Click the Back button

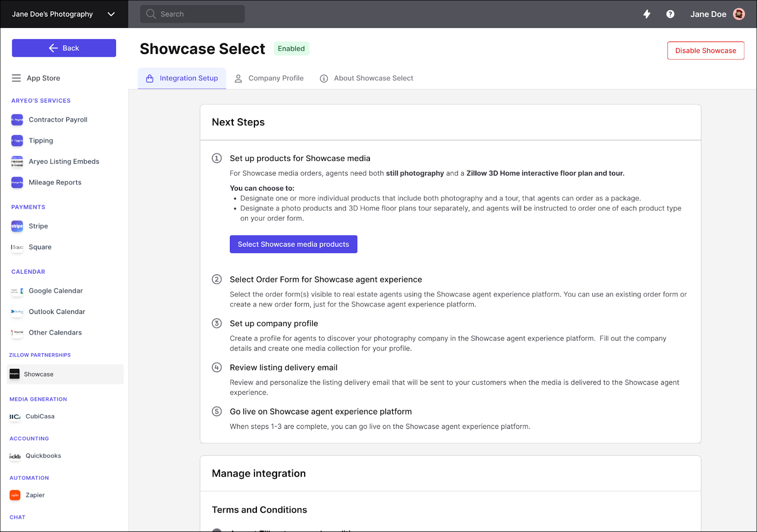click(x=64, y=48)
